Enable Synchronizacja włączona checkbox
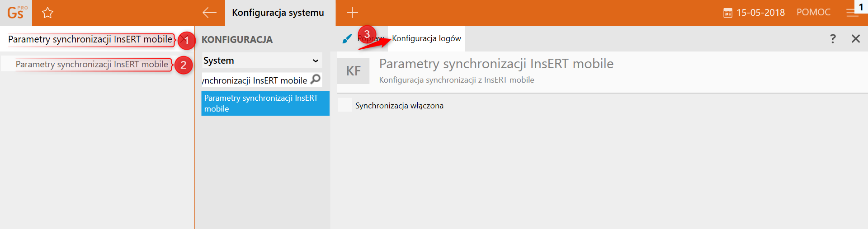This screenshot has width=868, height=229. (x=345, y=105)
